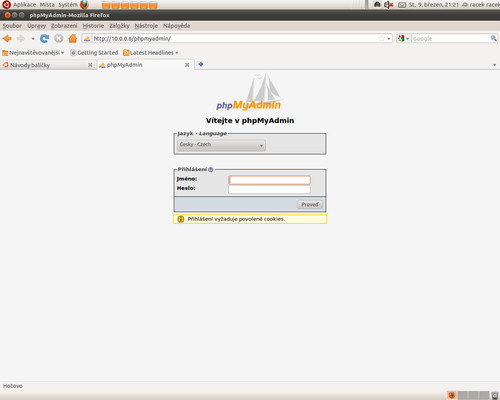Click the search magnifier icon
The height and width of the screenshot is (400, 500).
pyautogui.click(x=493, y=39)
